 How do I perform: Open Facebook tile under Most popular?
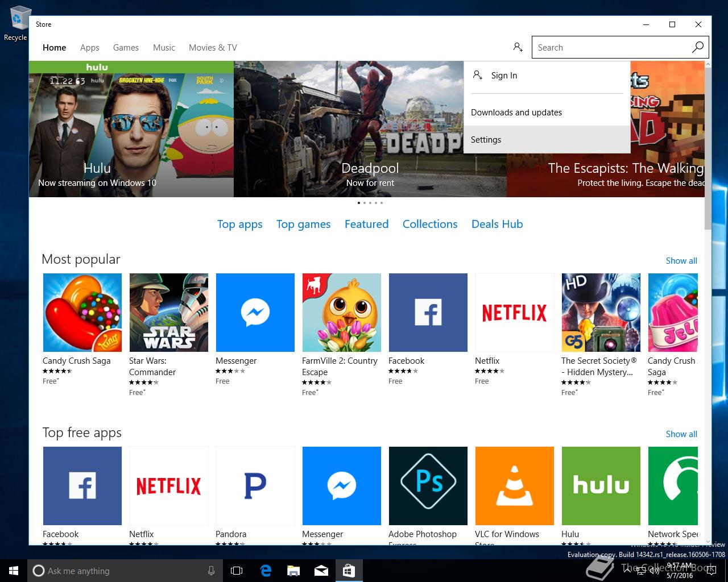coord(428,313)
